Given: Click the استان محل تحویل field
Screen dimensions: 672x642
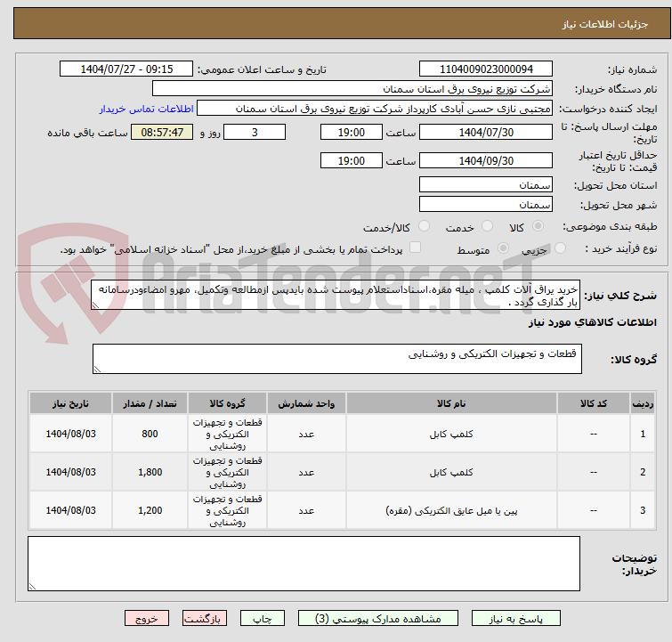Looking at the screenshot, I should pyautogui.click(x=485, y=185).
